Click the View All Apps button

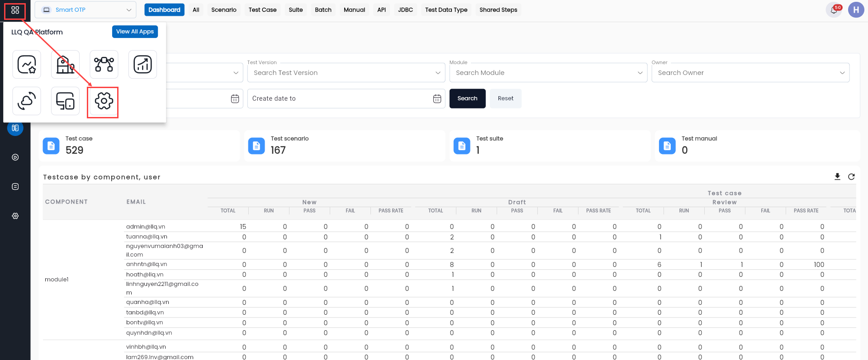(135, 32)
